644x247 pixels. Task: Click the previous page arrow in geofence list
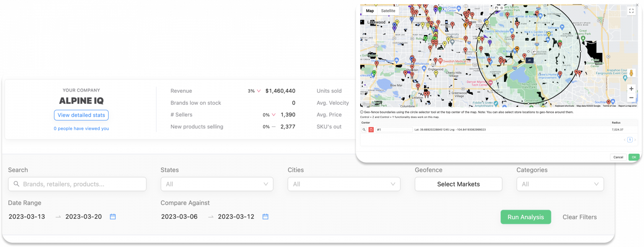click(624, 140)
